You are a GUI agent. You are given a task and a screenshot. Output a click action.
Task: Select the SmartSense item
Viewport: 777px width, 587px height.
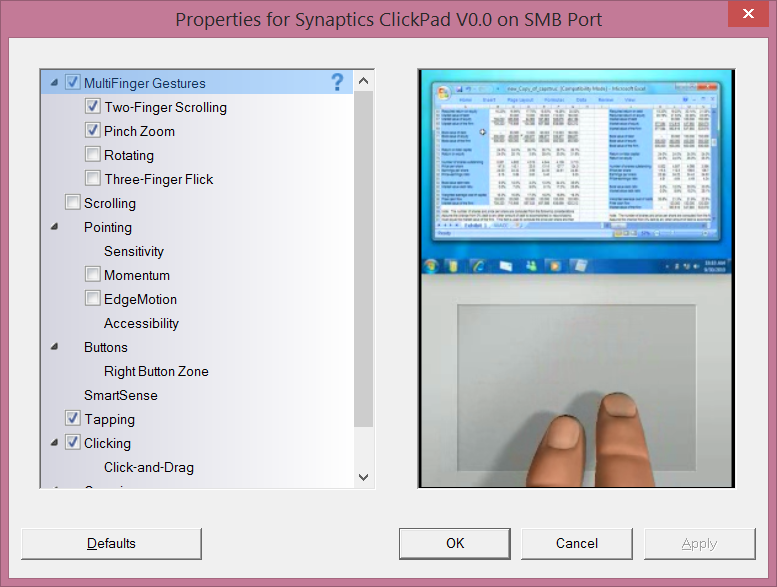pyautogui.click(x=120, y=395)
